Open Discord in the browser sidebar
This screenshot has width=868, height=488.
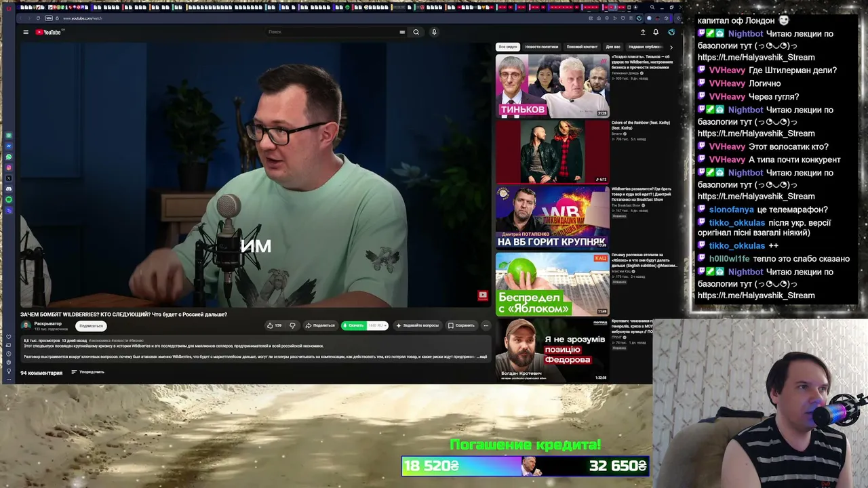click(x=9, y=189)
